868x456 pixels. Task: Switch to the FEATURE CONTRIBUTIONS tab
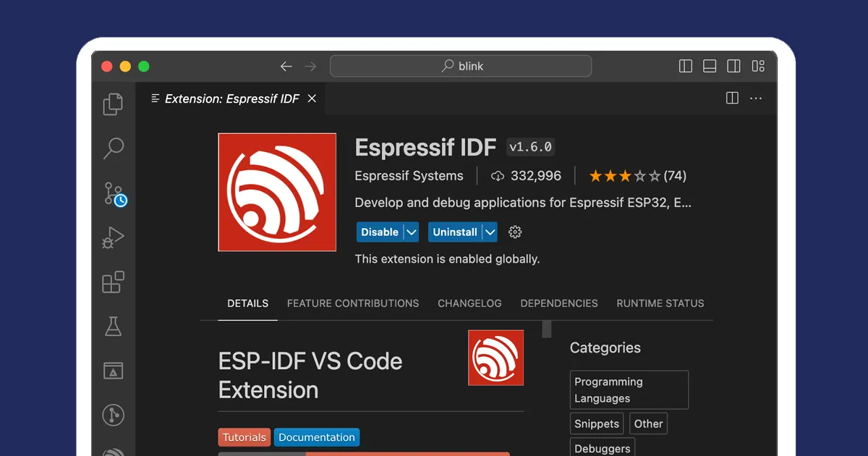pyautogui.click(x=353, y=303)
